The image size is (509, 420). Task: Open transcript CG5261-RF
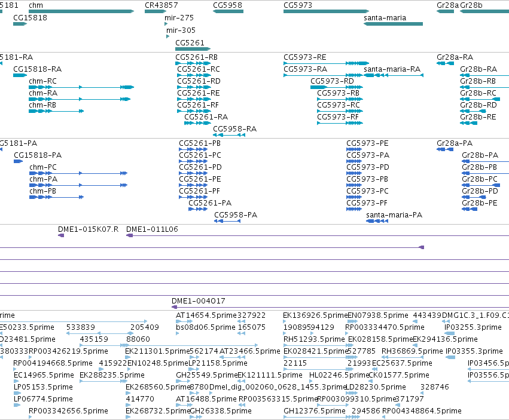(194, 111)
